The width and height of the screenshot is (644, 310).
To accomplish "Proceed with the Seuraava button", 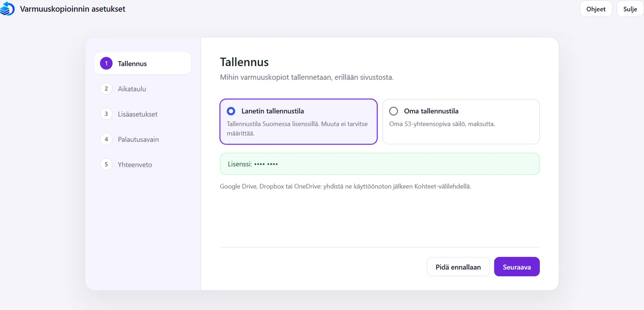I will [x=517, y=267].
